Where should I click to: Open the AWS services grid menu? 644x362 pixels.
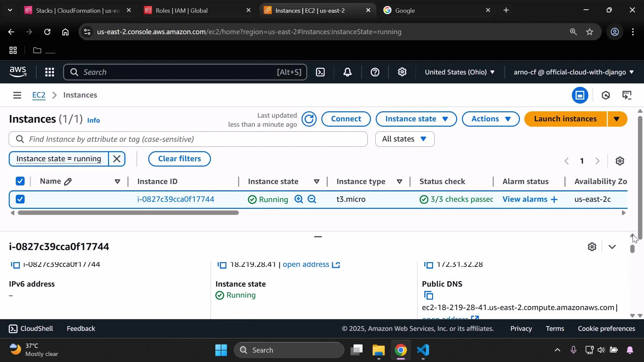coord(49,72)
